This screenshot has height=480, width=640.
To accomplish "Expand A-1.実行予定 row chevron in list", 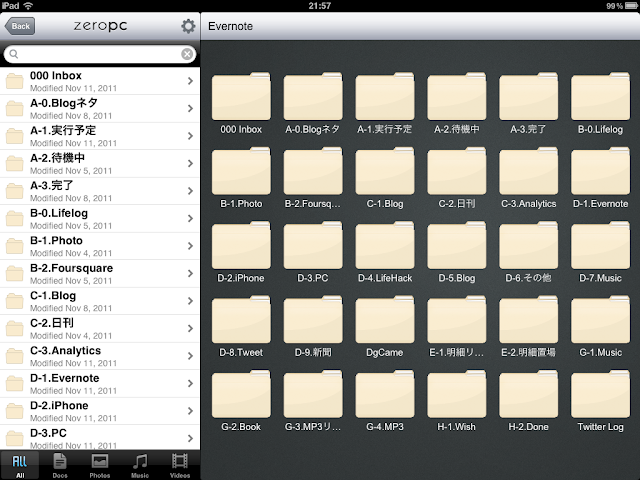I will click(x=190, y=136).
